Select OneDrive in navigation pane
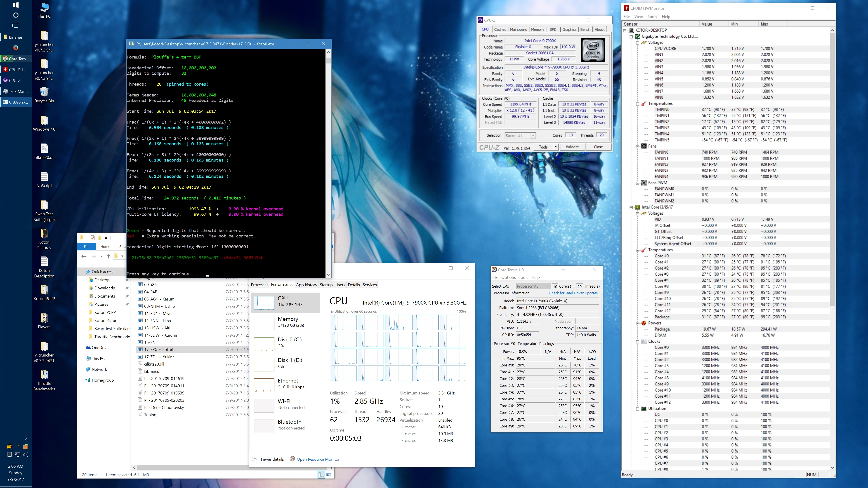Viewport: 868px width, 488px height. [100, 347]
